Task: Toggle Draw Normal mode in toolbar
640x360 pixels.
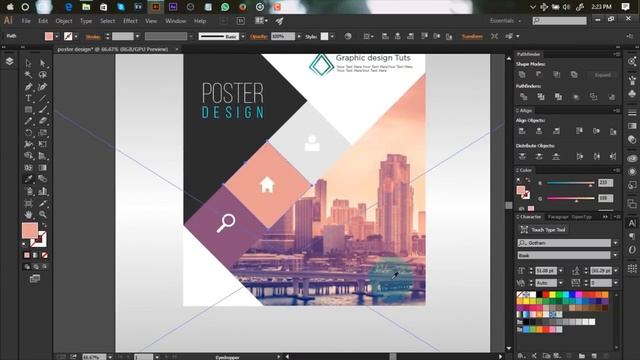Action: click(27, 267)
